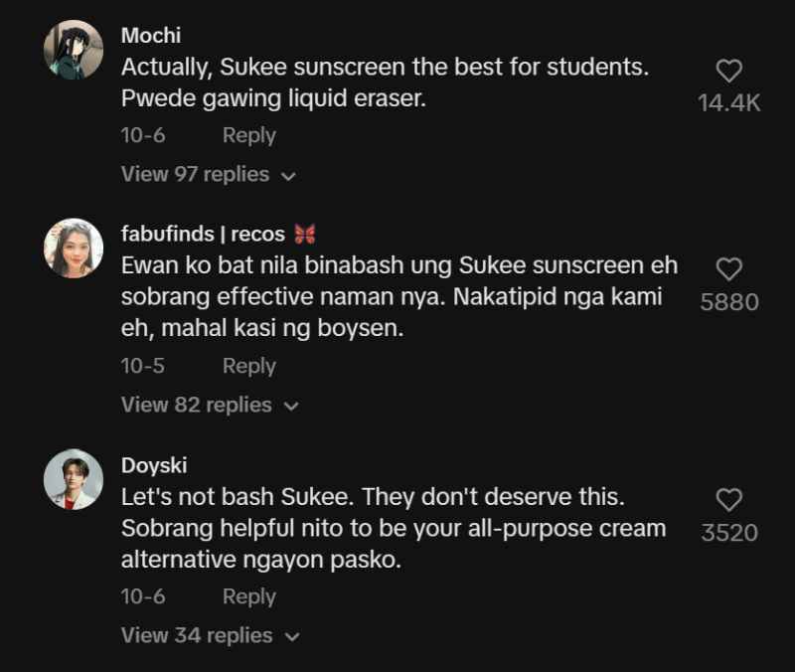Reply to Doyski's comment
Viewport: 795px width, 672px height.
(x=248, y=596)
